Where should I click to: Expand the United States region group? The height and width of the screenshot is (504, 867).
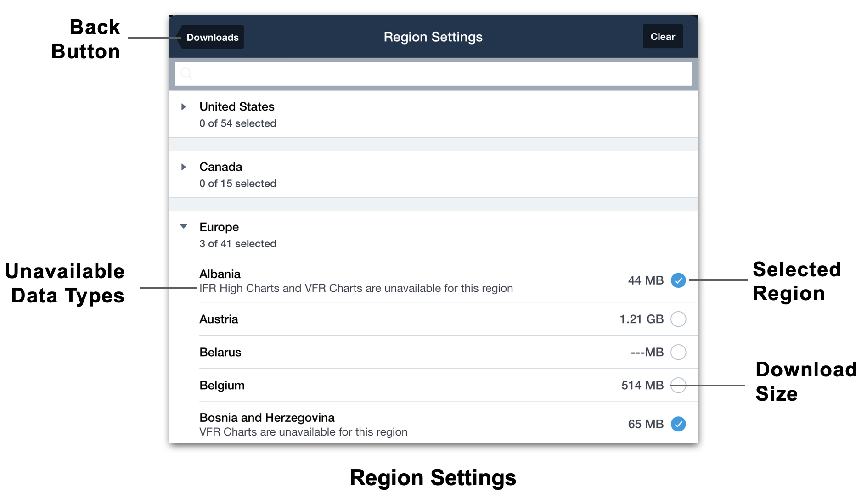click(x=184, y=107)
